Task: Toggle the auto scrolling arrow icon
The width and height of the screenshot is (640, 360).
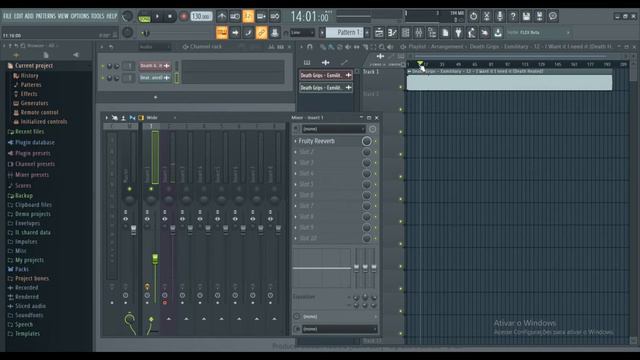Action: pos(235,33)
